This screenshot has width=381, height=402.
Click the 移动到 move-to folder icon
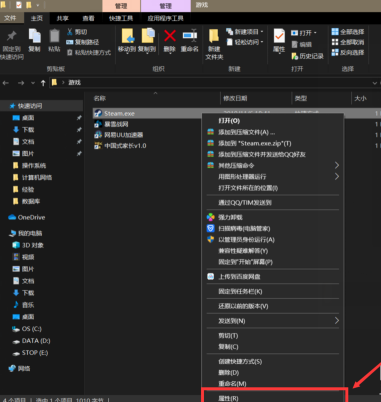click(128, 36)
